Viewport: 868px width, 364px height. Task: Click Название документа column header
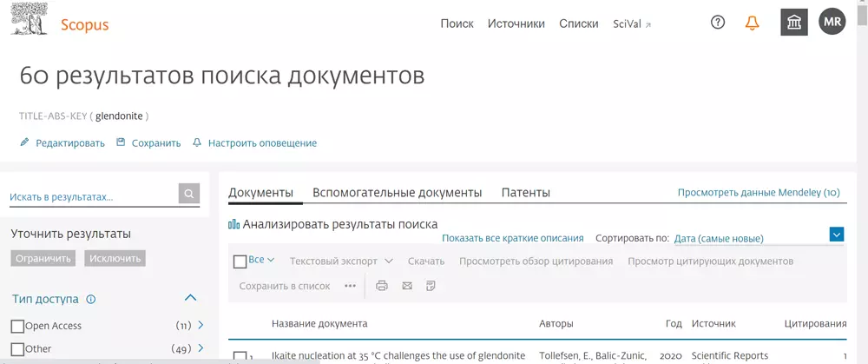coord(319,323)
